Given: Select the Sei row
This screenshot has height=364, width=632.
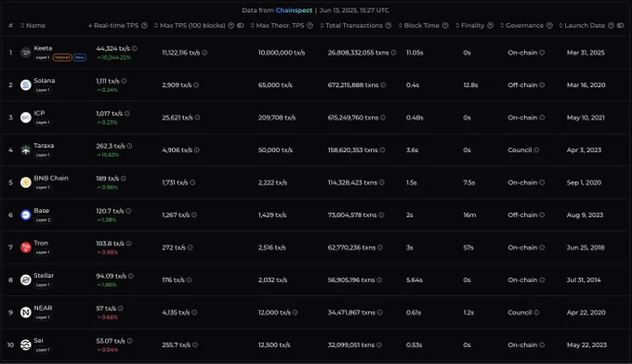Looking at the screenshot, I should point(316,345).
